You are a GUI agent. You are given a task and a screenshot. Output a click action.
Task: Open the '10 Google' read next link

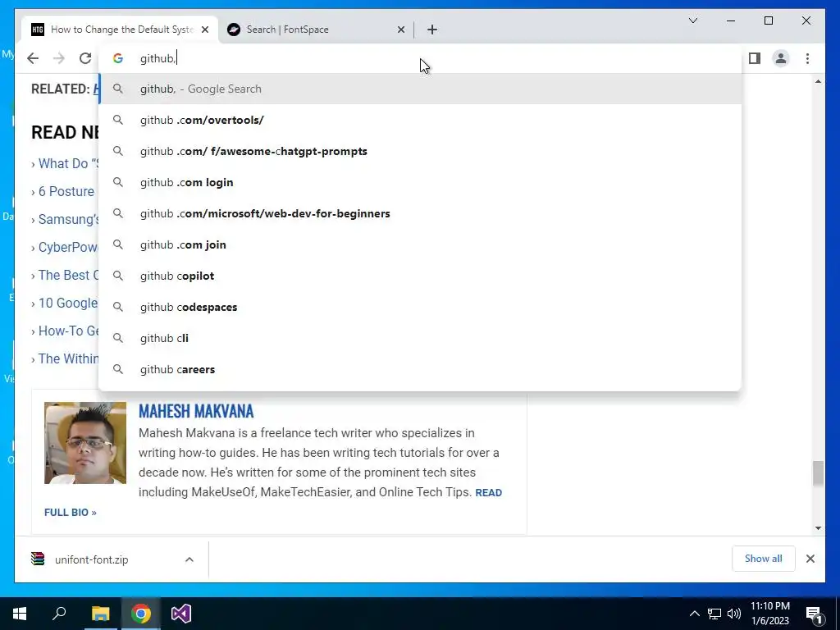pyautogui.click(x=68, y=303)
